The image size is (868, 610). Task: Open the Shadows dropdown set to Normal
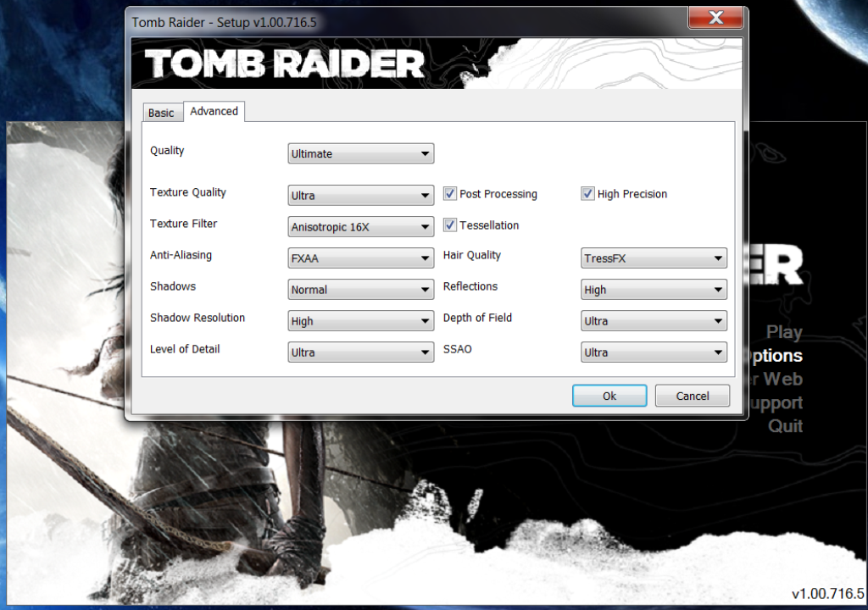[360, 290]
